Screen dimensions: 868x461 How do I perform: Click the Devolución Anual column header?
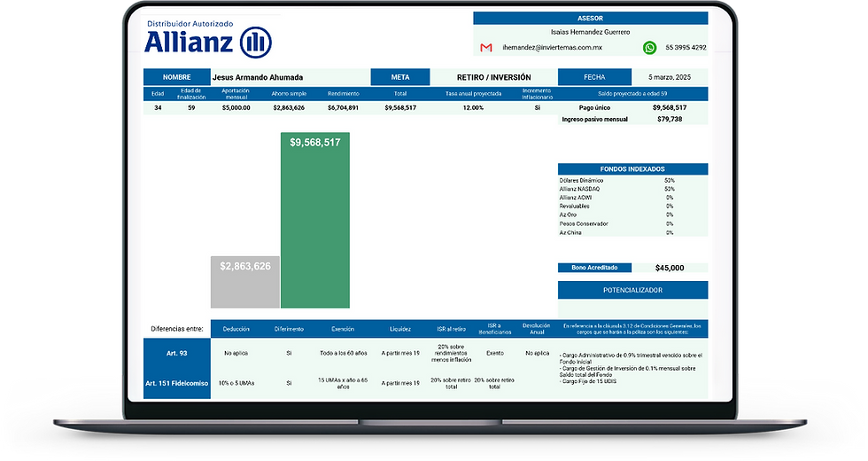pos(537,329)
